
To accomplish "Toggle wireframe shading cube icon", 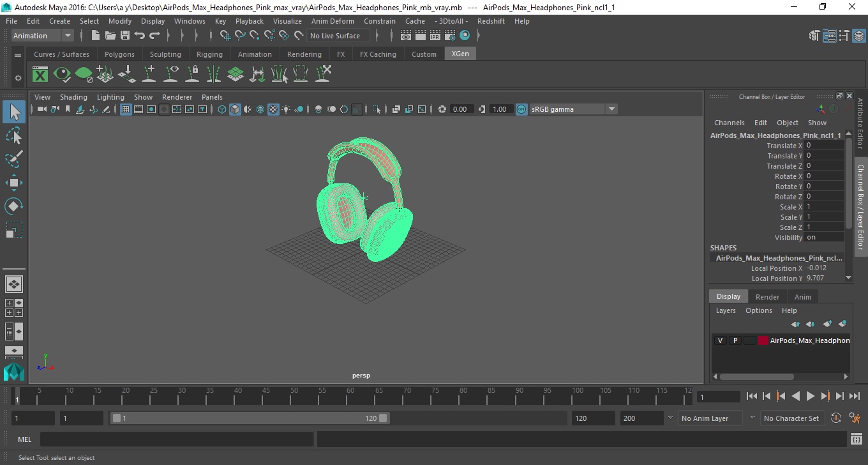I will click(x=222, y=109).
